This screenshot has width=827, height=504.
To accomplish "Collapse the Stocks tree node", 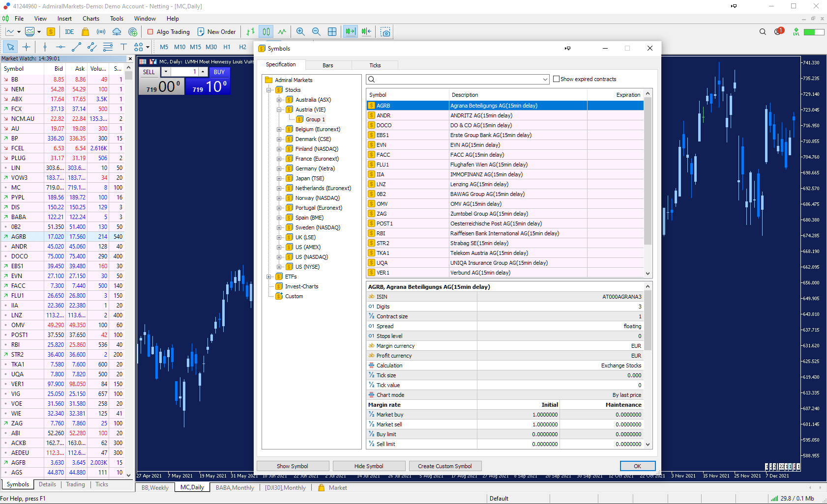I will point(269,90).
